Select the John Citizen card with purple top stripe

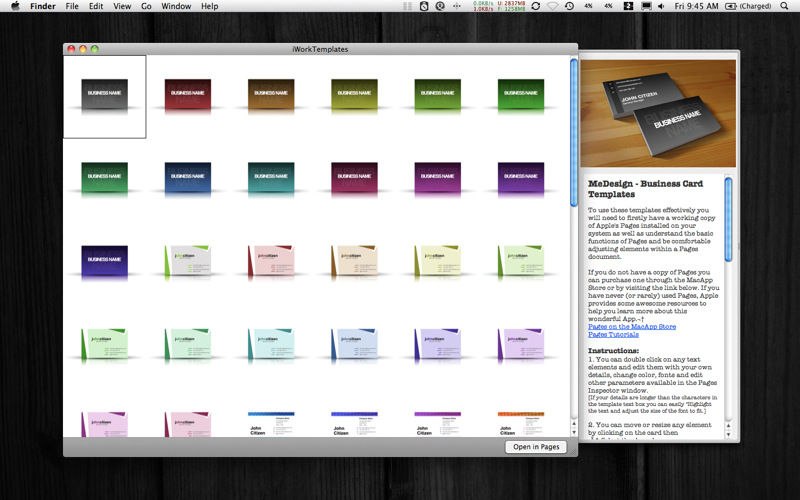pyautogui.click(x=438, y=424)
